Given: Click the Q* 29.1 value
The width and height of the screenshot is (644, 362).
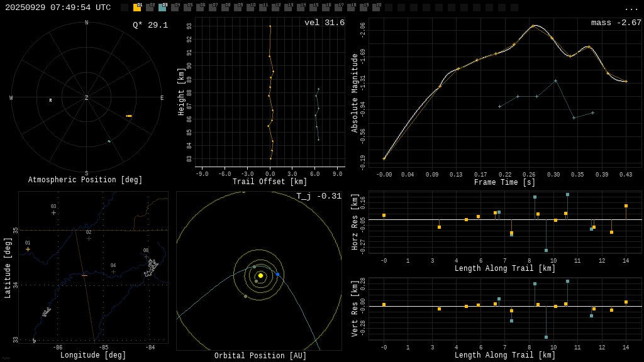Looking at the screenshot, I should [x=150, y=25].
